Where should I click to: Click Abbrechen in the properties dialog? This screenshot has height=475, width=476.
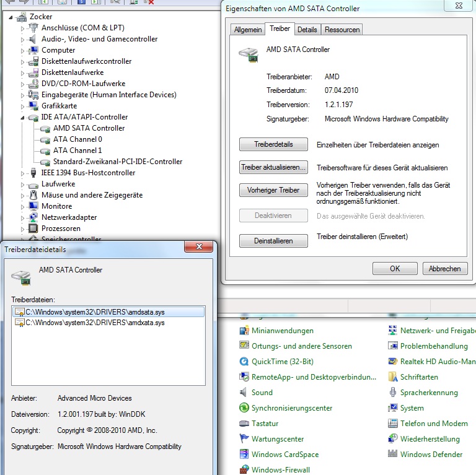(445, 269)
